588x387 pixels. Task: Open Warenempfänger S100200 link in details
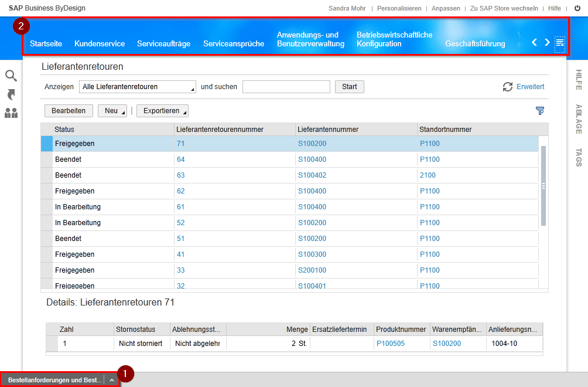pos(447,344)
